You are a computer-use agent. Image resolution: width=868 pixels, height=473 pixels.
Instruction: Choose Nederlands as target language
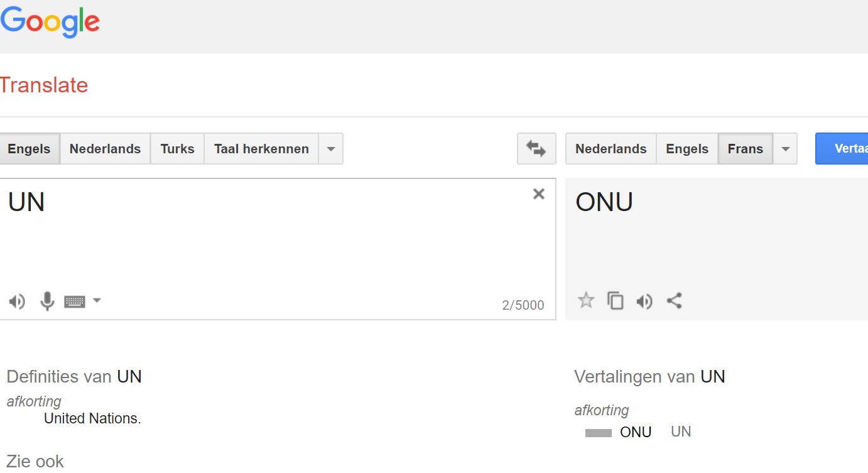611,149
